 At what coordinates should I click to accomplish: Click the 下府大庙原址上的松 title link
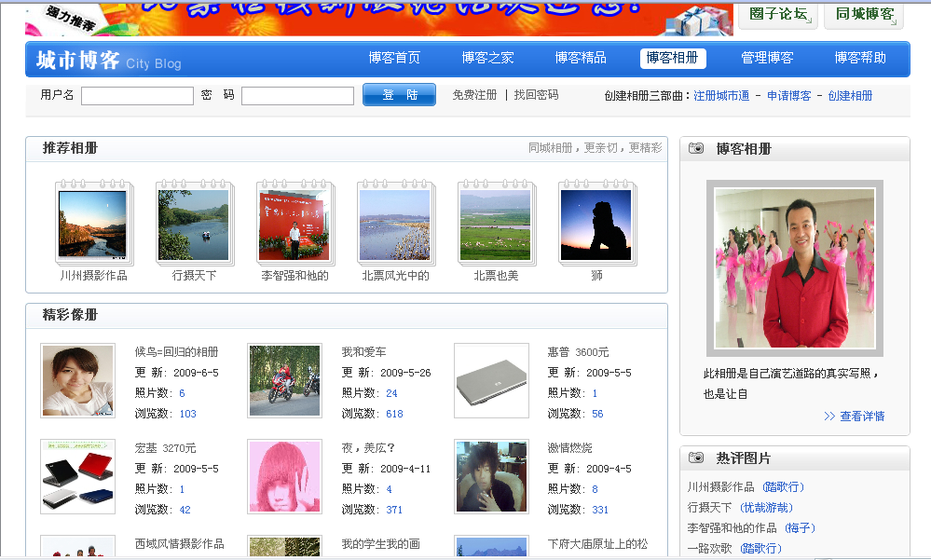coord(597,544)
